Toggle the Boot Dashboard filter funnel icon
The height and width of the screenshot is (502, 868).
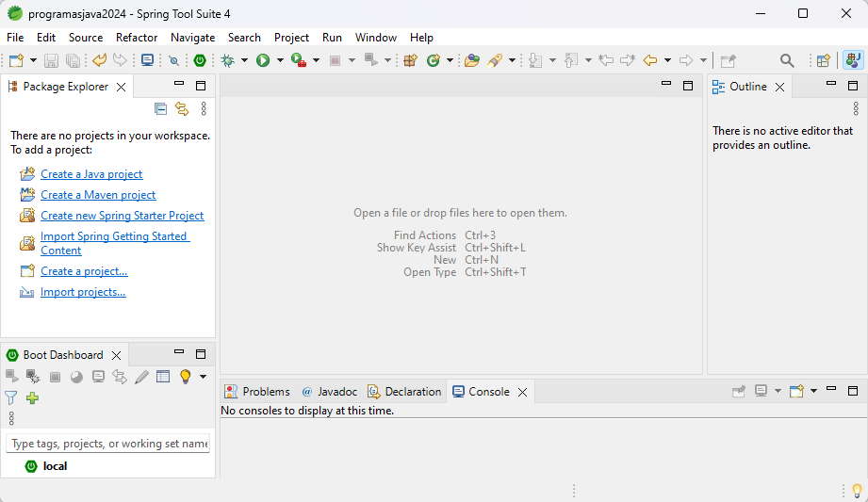11,397
